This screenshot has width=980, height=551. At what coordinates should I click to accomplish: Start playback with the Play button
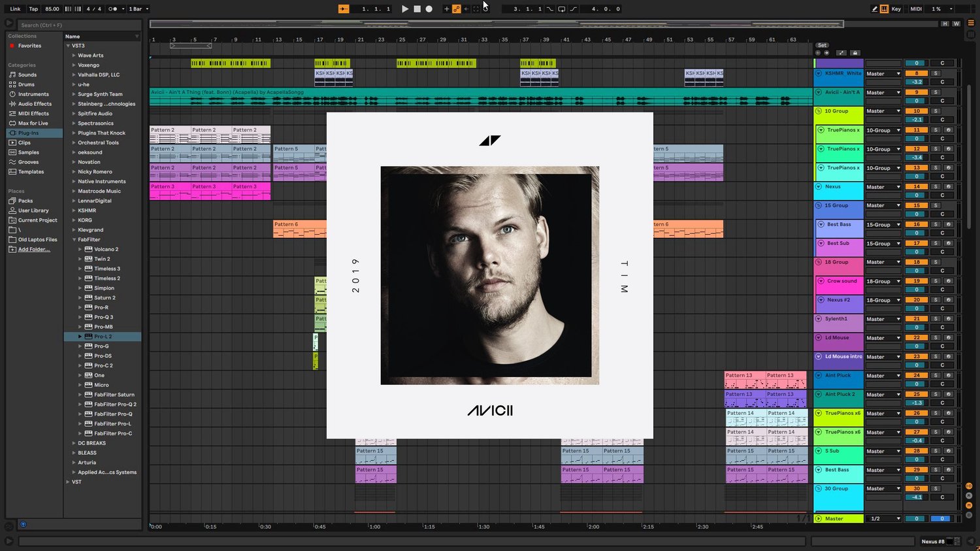[x=405, y=9]
